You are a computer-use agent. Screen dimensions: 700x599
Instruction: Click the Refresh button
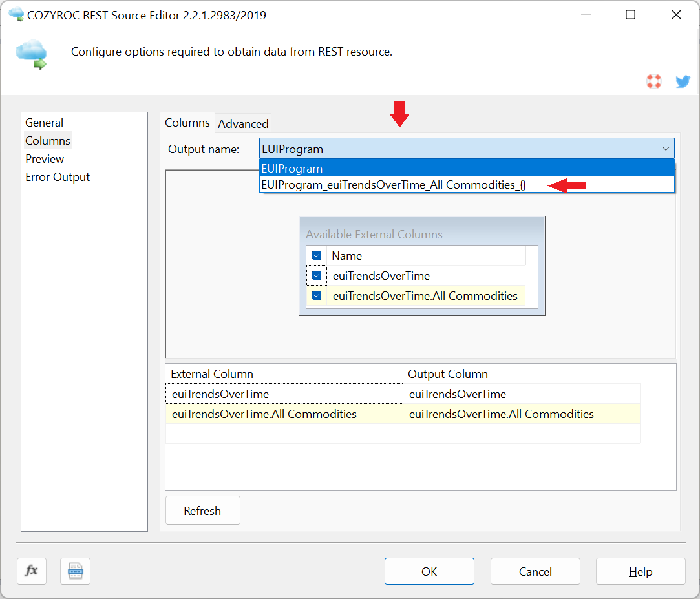point(203,510)
